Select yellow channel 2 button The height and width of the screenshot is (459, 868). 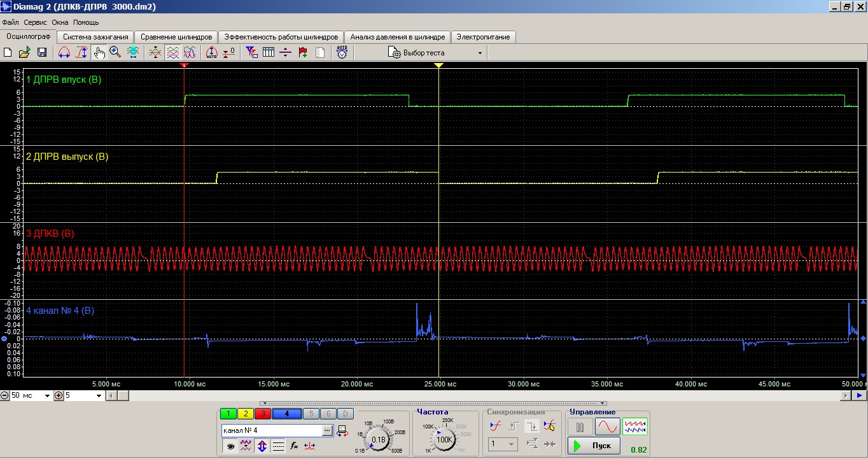pos(245,414)
